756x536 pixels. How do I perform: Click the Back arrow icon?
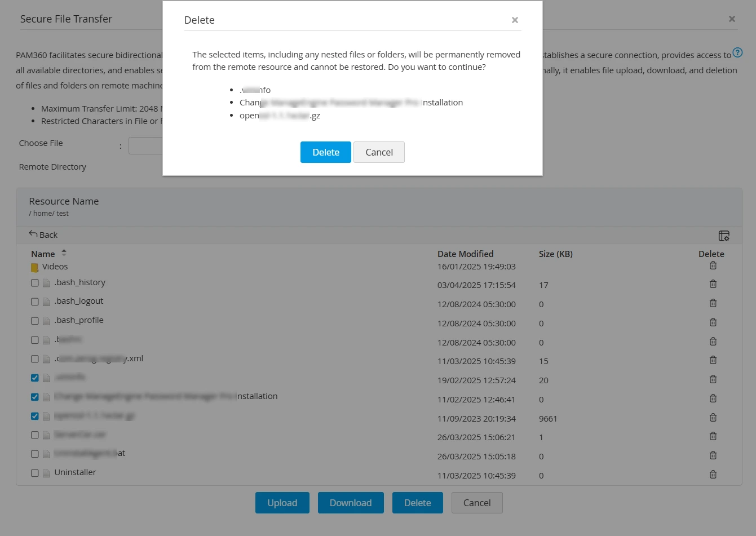33,234
